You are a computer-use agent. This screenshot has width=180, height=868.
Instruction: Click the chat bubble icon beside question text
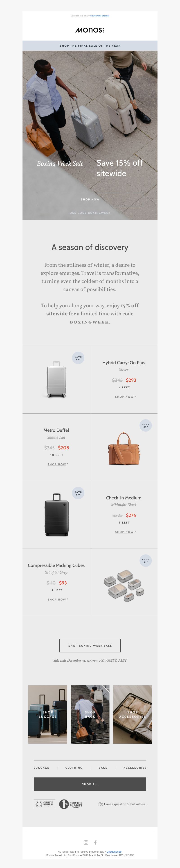pos(100,804)
